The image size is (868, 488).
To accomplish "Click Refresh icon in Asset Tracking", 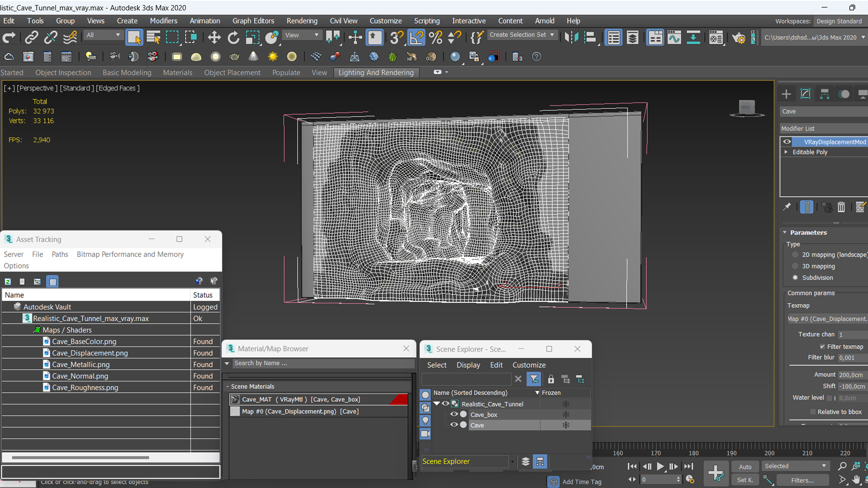I will (x=8, y=282).
